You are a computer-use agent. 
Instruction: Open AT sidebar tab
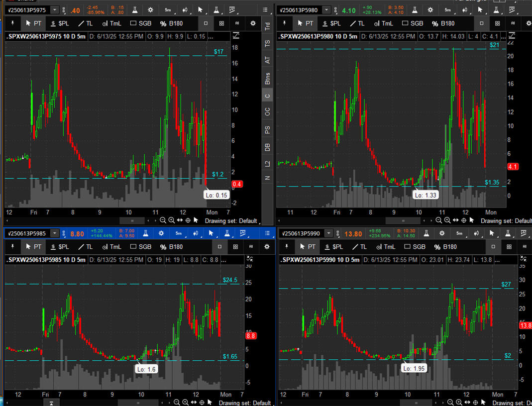tap(267, 60)
